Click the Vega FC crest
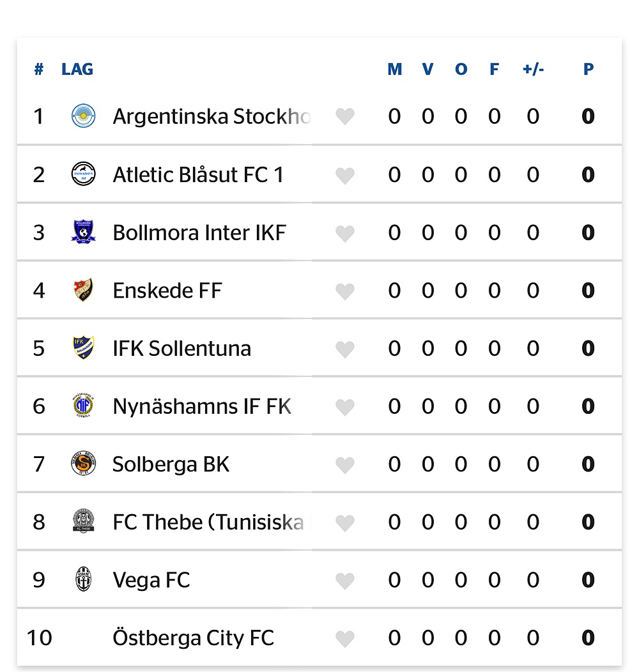Viewport: 639px width, 672px height. (83, 579)
